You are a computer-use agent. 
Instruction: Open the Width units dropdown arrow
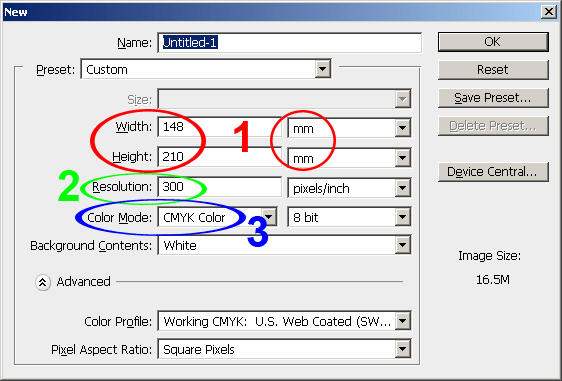pos(403,128)
